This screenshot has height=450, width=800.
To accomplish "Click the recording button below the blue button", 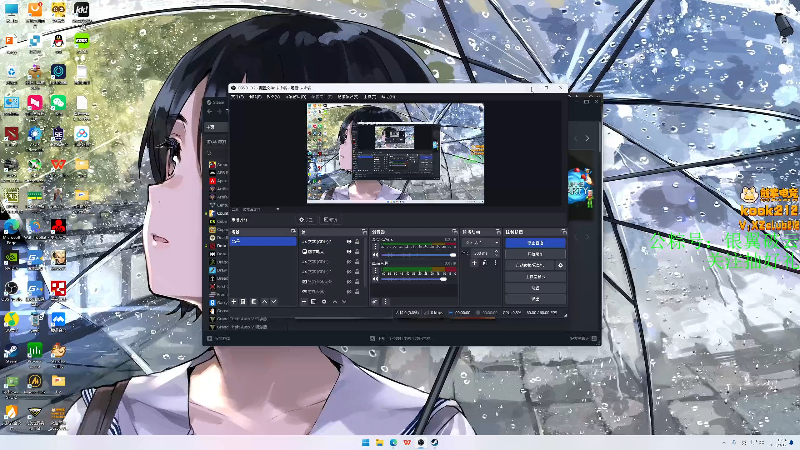I will click(535, 254).
